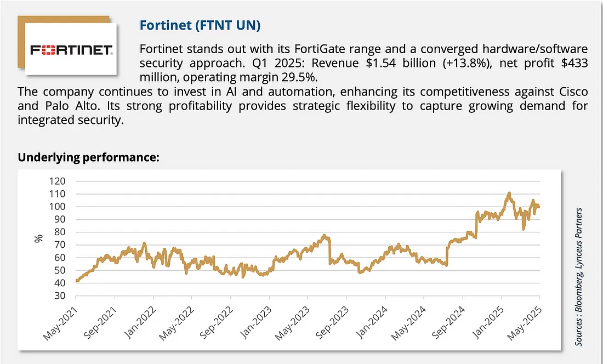Click the '%' y-axis unit label
Screen dimensions: 603x364
point(38,238)
